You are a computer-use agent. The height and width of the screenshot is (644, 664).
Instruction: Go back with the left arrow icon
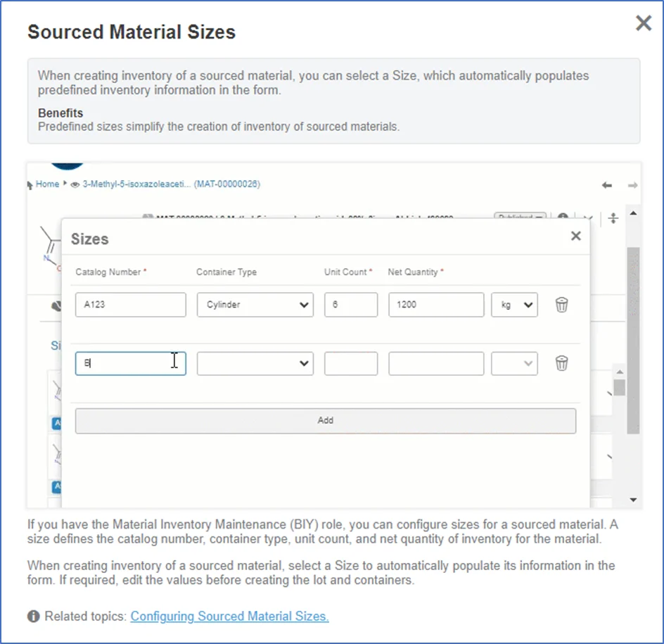606,185
